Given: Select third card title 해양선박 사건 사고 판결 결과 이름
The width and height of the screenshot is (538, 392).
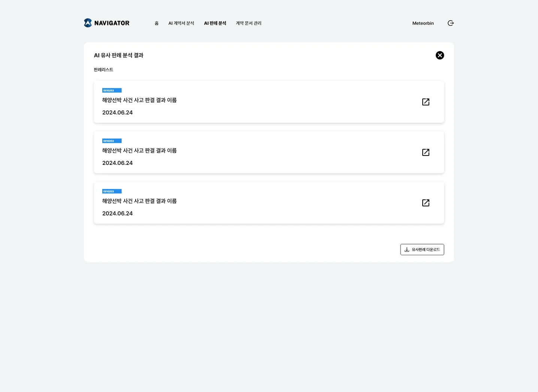Looking at the screenshot, I should point(139,201).
